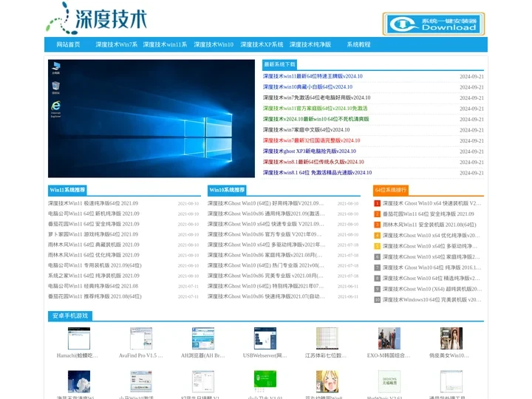Viewport: 532px width, 399px height.
Task: Click the green 小小卫士 app thumbnail
Action: (x=265, y=381)
